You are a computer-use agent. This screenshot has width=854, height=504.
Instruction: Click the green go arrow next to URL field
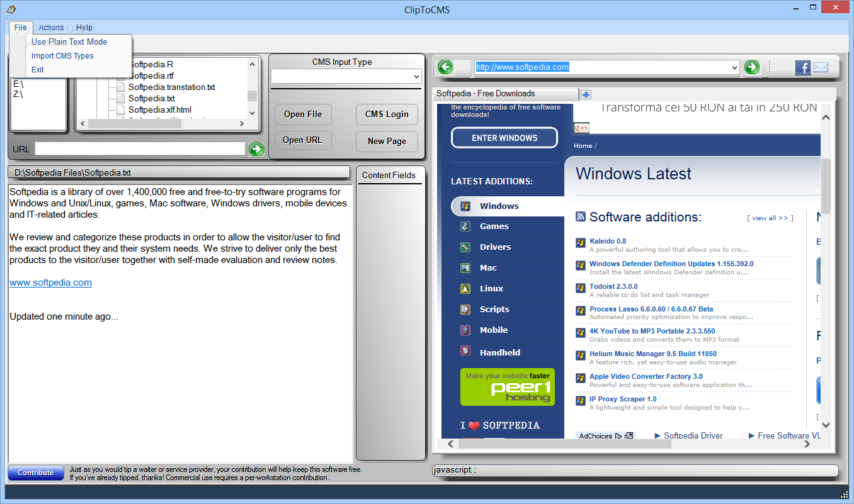point(256,148)
